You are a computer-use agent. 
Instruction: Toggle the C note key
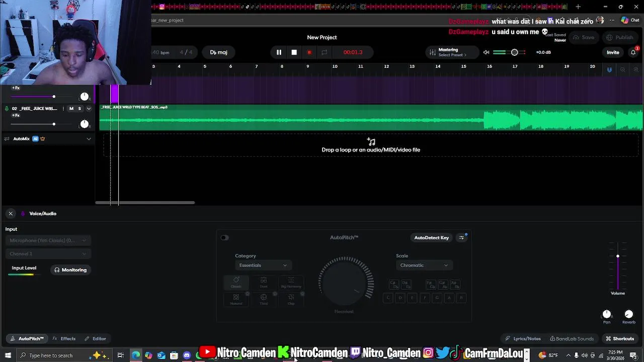click(x=388, y=298)
